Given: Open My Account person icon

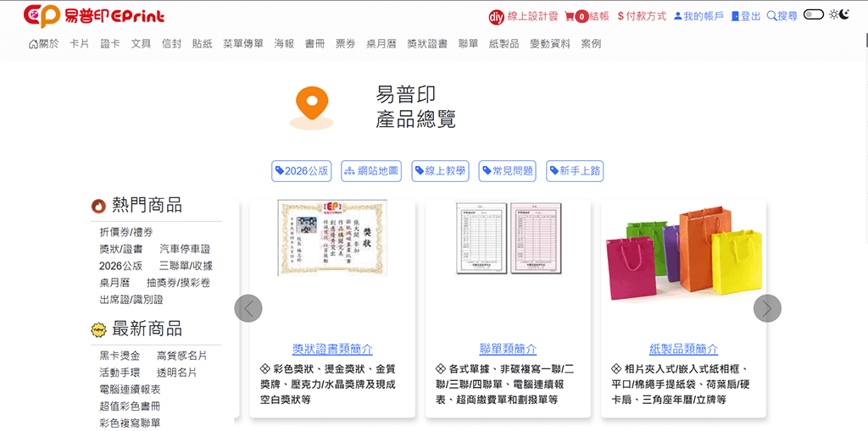Looking at the screenshot, I should 677,17.
